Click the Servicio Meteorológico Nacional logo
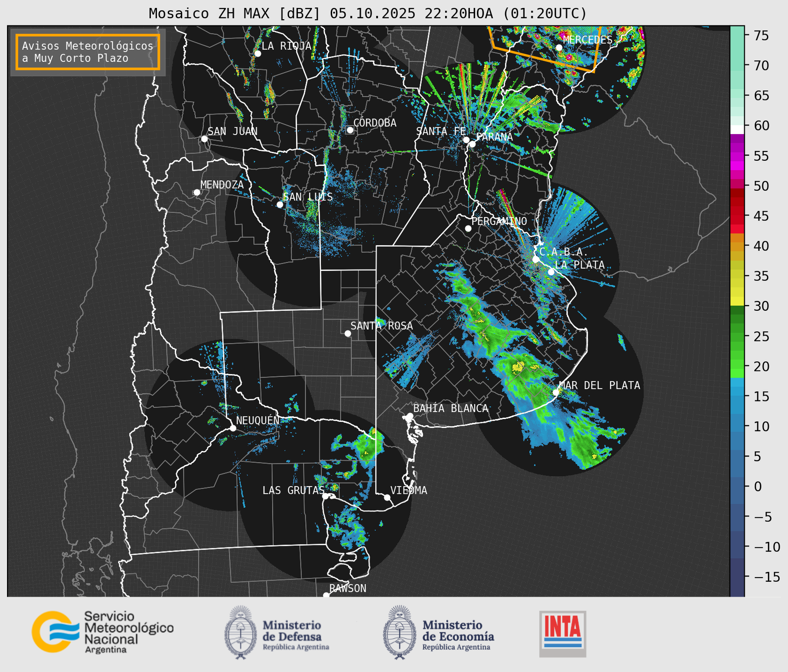 pyautogui.click(x=103, y=632)
